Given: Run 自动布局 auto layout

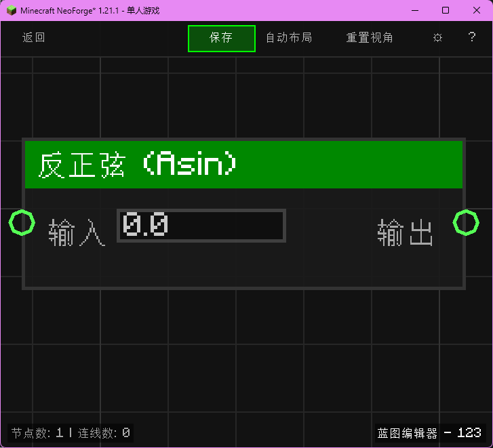Looking at the screenshot, I should [x=289, y=38].
